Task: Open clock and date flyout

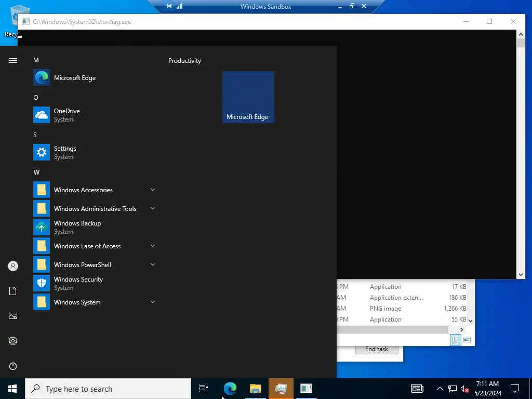Action: [x=487, y=389]
